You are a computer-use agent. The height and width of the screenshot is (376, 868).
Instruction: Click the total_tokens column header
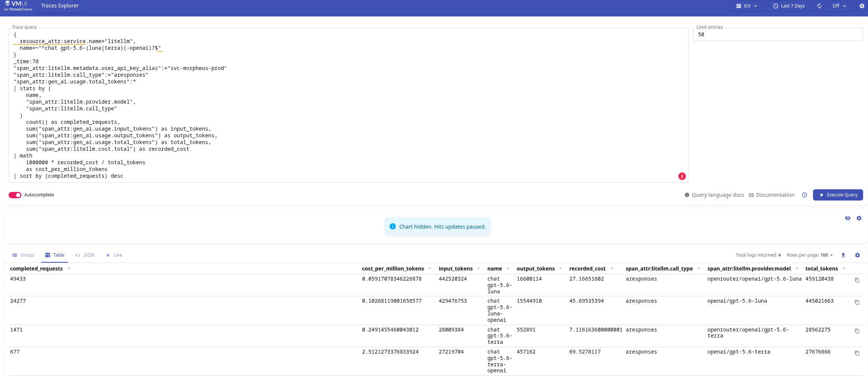[821, 269]
